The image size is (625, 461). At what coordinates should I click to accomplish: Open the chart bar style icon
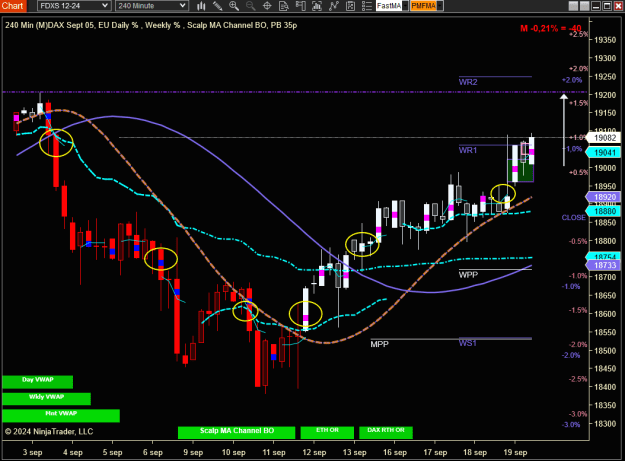(x=201, y=6)
